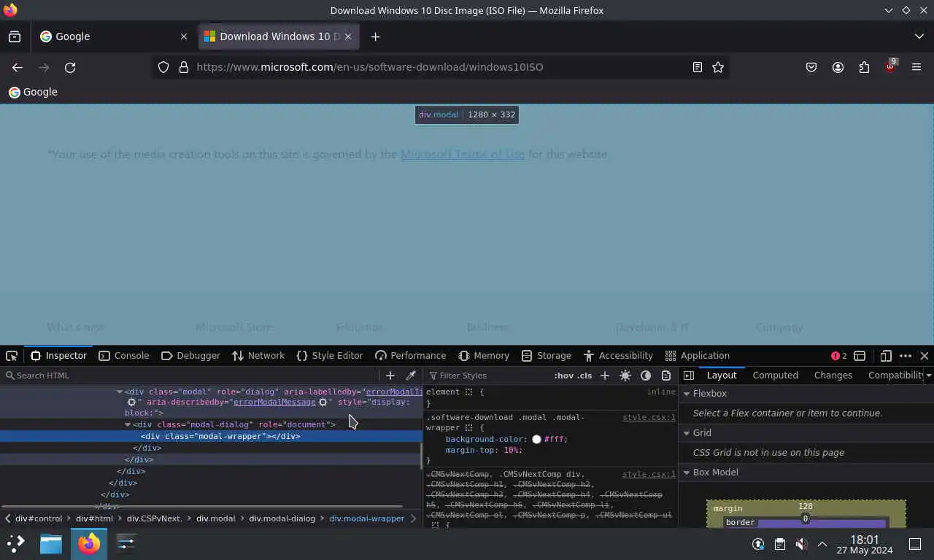Toggle reader view icon
This screenshot has width=934, height=560.
(698, 67)
